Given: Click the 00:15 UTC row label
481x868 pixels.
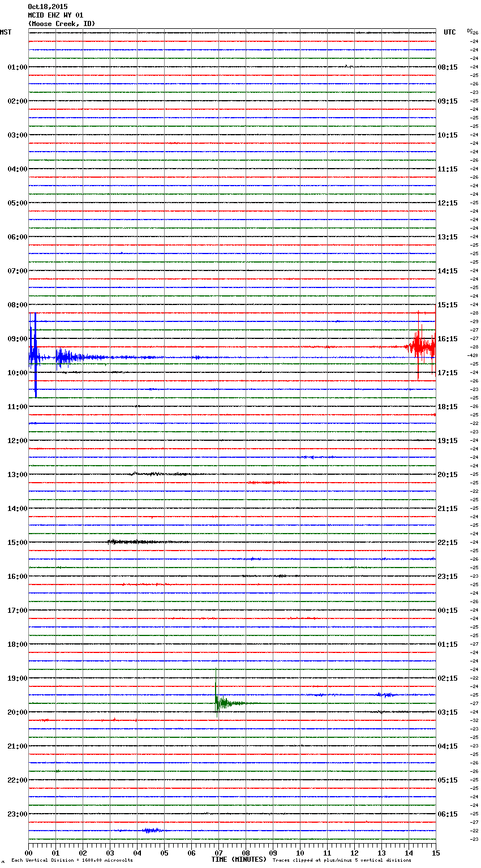Looking at the screenshot, I should [448, 610].
